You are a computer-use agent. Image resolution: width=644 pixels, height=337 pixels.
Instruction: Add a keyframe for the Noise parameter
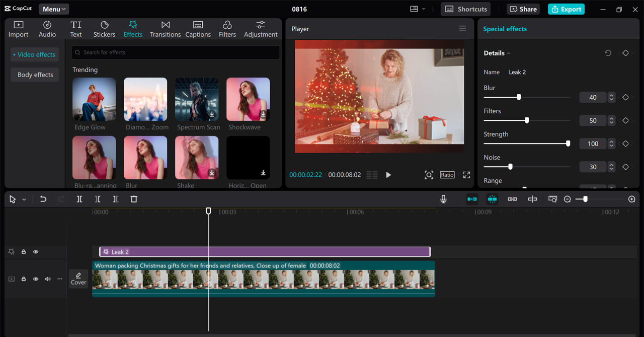click(x=625, y=167)
